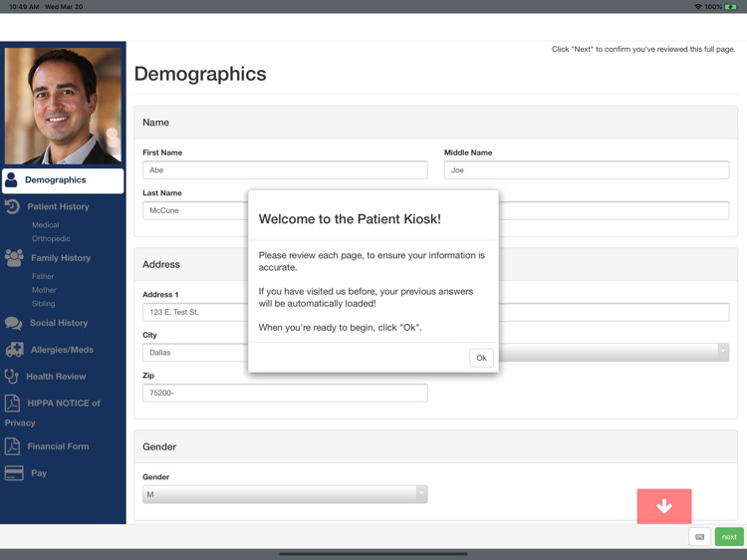747x560 pixels.
Task: Open the Financial Form link
Action: [x=58, y=446]
